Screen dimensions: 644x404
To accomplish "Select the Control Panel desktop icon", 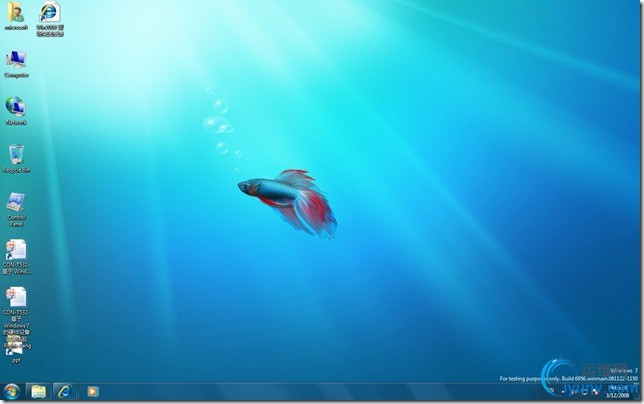I will pyautogui.click(x=16, y=209).
